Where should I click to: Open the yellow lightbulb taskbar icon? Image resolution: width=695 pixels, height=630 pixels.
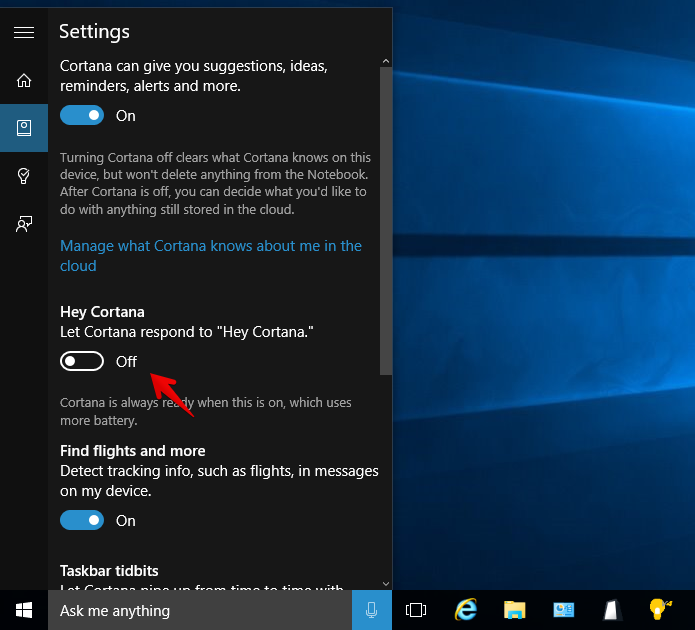coord(660,609)
